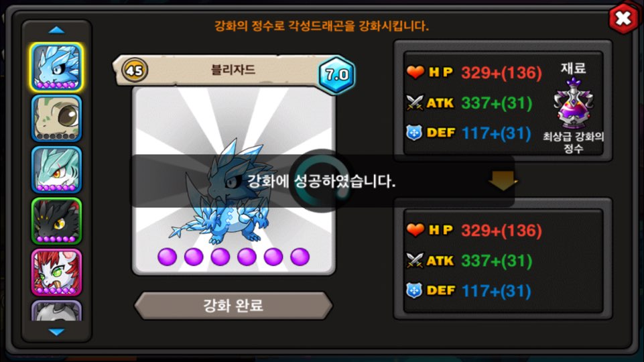644x362 pixels.
Task: Pick the black dragon with green frame
Action: coord(56,221)
